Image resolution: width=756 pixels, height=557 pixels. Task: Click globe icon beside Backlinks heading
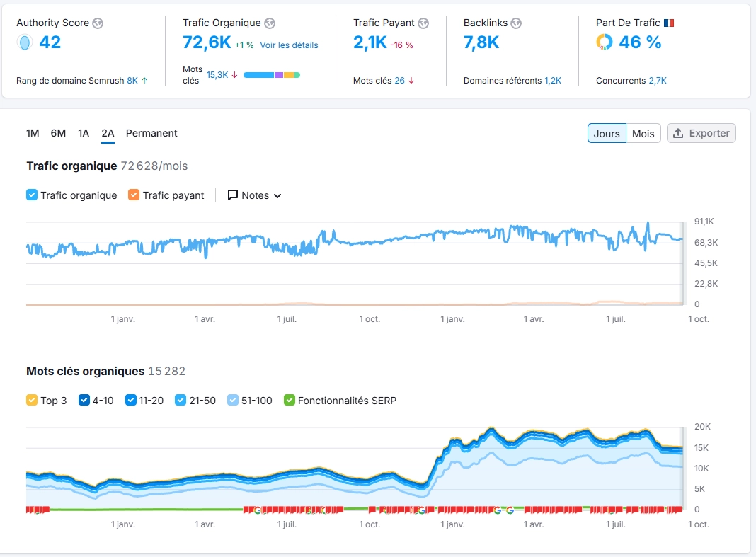coord(516,23)
